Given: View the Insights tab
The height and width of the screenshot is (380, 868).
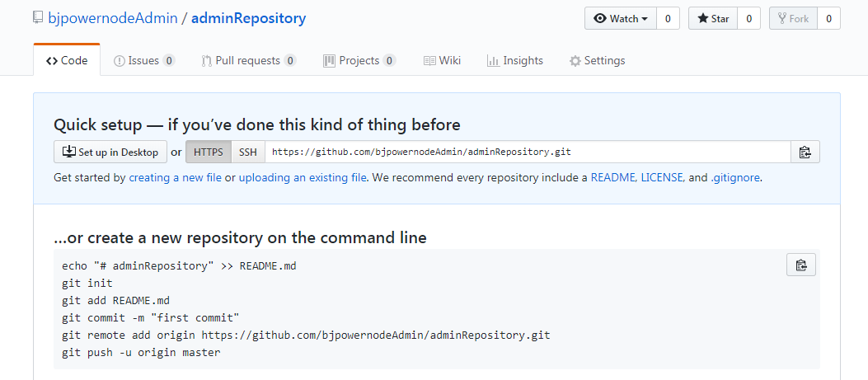Looking at the screenshot, I should (515, 60).
